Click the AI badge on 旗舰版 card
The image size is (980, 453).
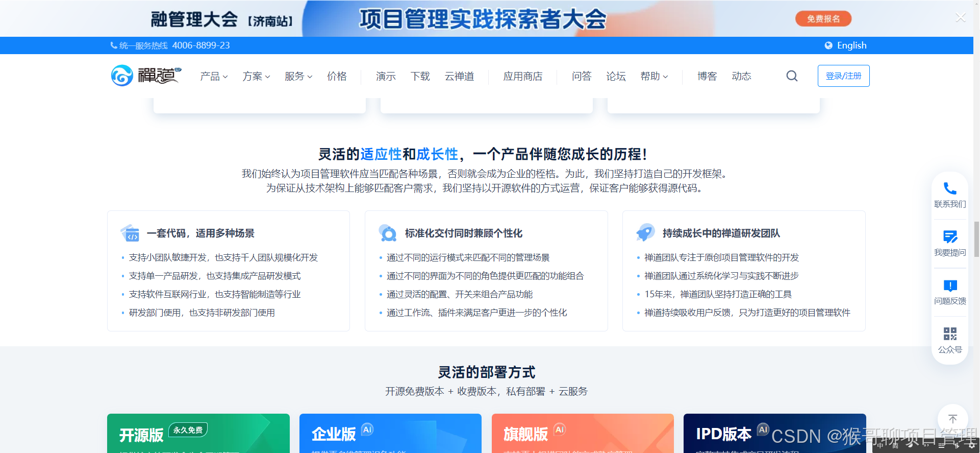pos(560,430)
